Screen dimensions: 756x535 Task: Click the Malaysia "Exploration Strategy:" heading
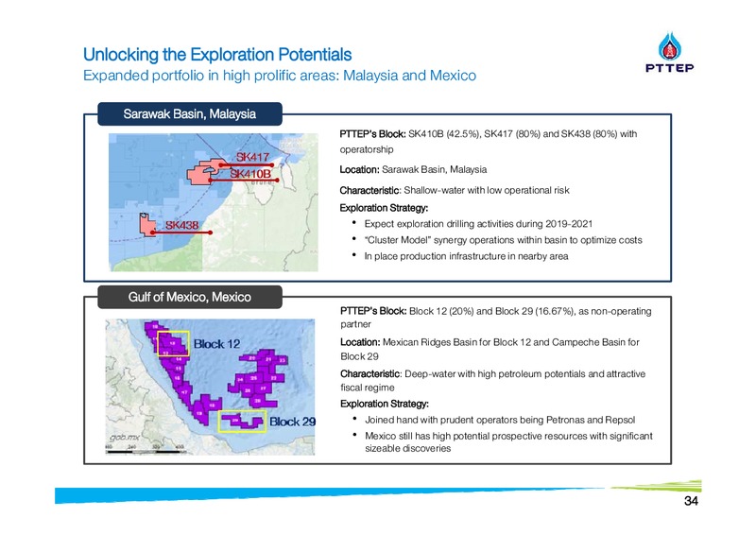[384, 208]
